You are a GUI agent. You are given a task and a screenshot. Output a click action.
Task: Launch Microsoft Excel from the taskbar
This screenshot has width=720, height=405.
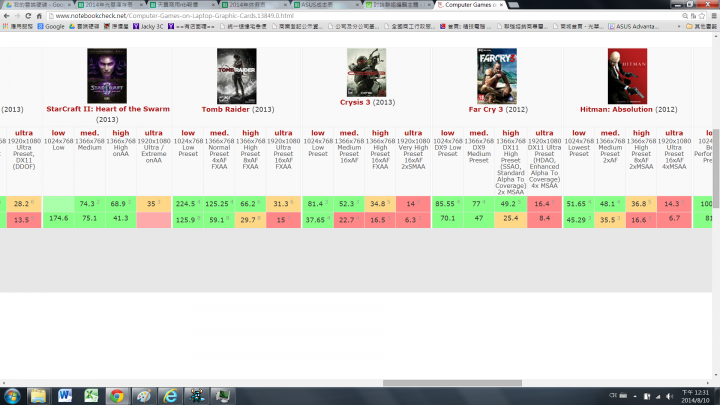91,396
